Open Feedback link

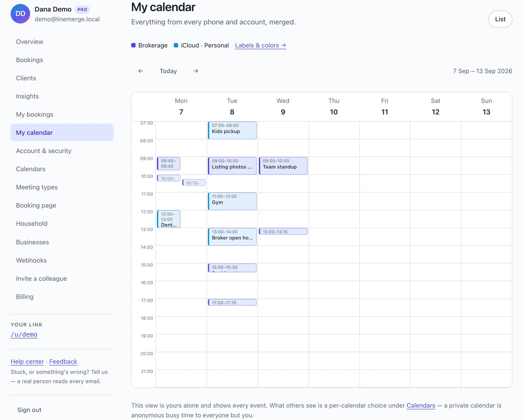pyautogui.click(x=63, y=361)
